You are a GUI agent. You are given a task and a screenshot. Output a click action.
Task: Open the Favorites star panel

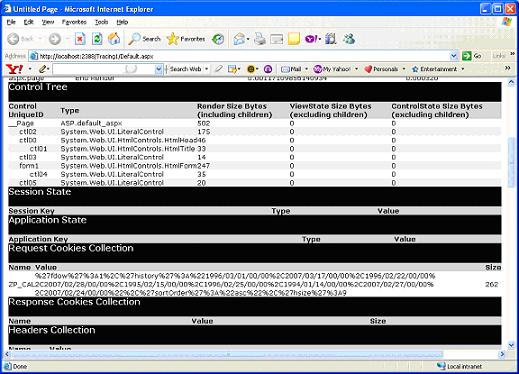pos(186,39)
